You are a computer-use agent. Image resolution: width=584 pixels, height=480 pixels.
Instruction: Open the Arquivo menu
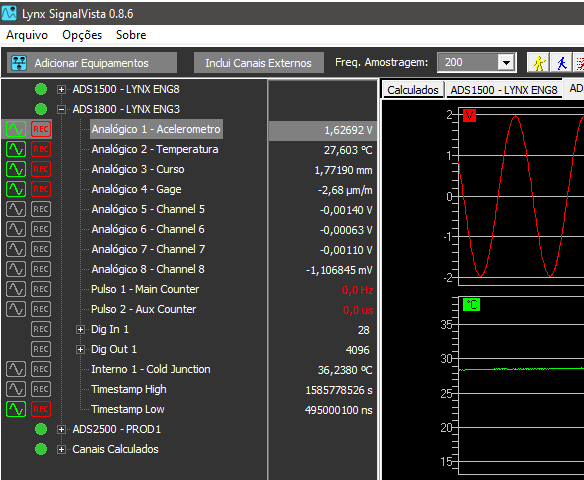point(27,35)
